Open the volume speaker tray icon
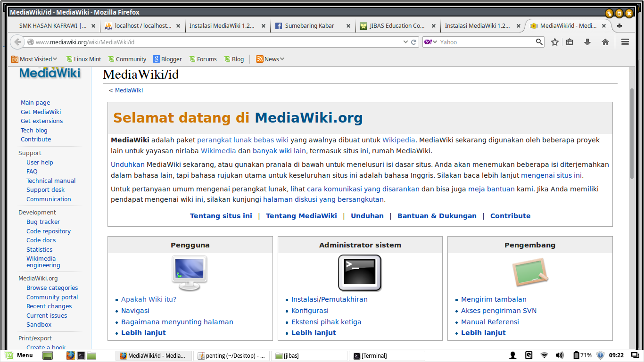Screen dimensions: 644x362 (x=560, y=355)
